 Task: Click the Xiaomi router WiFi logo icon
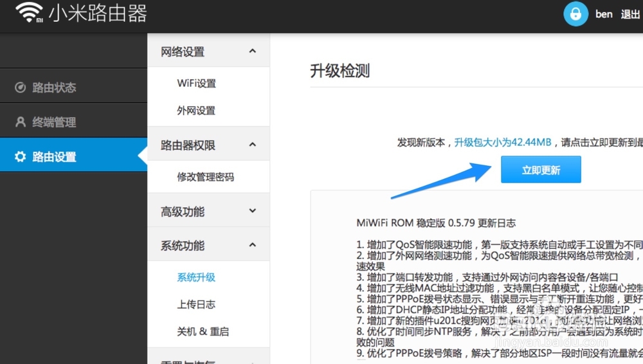pos(29,12)
